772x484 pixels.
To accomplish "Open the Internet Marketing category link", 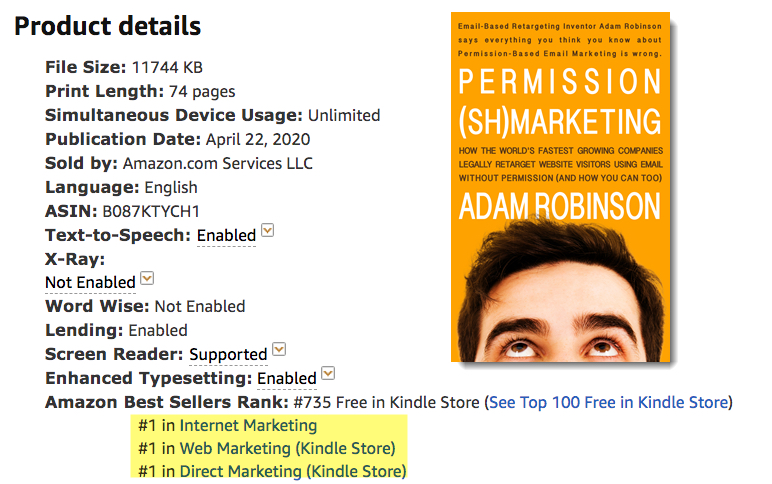I will 249,425.
